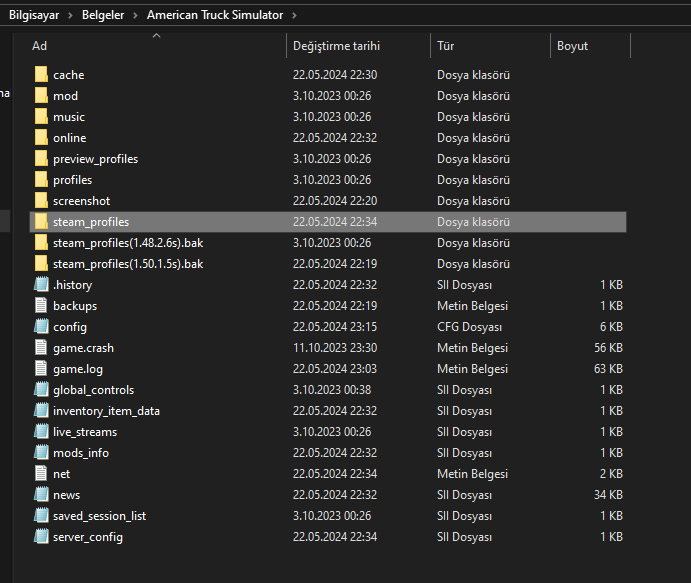Select the server_config file icon
The image size is (691, 583).
click(x=41, y=537)
